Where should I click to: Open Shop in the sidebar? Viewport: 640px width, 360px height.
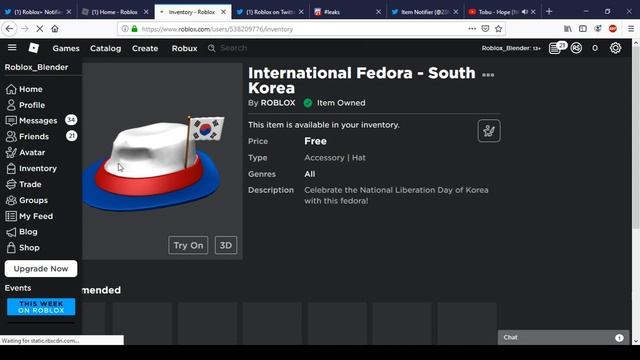pos(23,247)
